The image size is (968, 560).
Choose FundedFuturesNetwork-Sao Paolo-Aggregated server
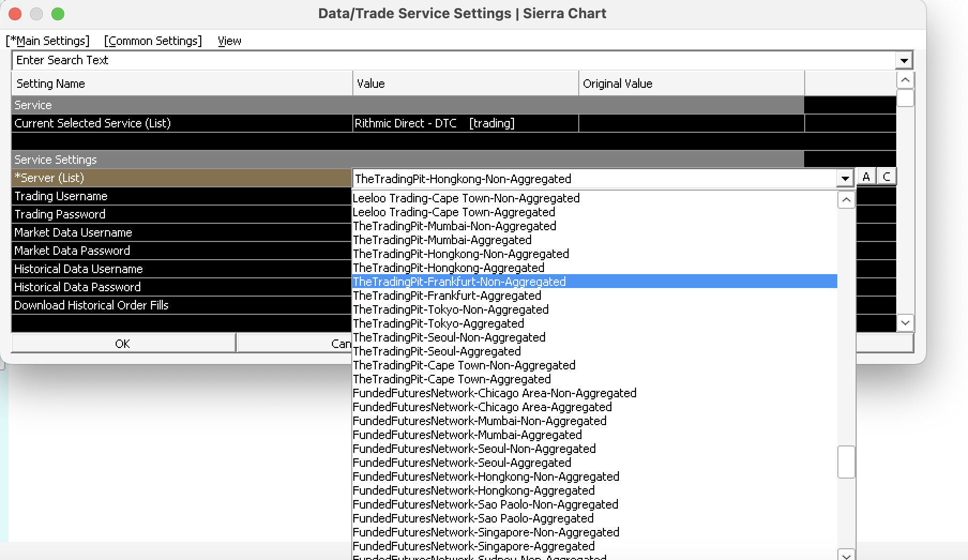594,518
